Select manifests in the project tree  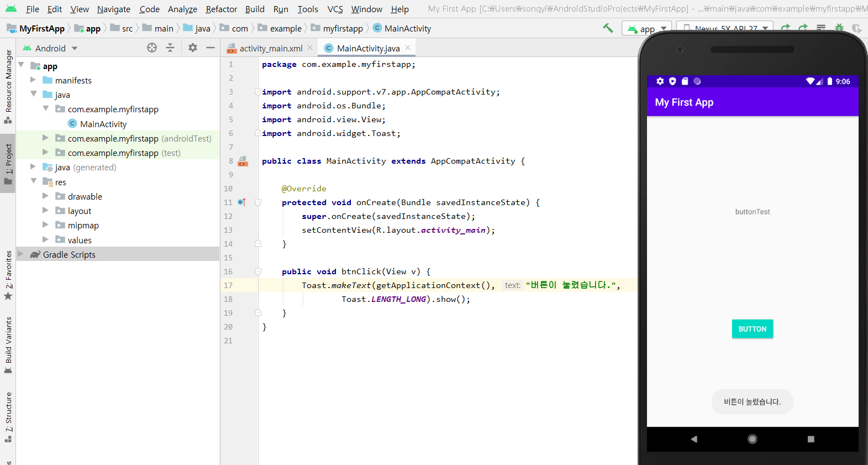click(73, 80)
